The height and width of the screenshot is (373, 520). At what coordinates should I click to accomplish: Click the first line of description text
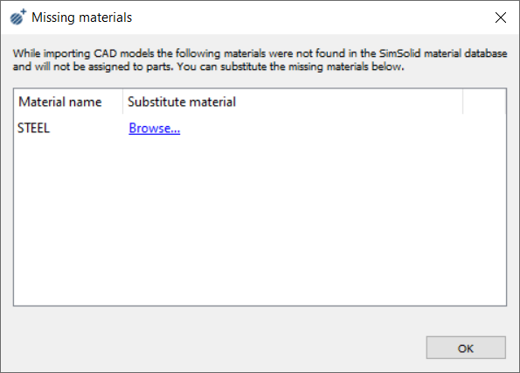click(260, 53)
